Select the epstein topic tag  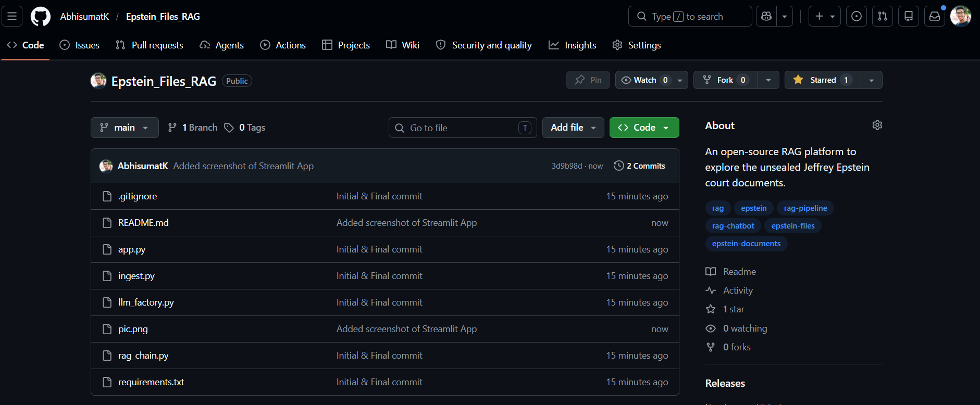pos(754,208)
